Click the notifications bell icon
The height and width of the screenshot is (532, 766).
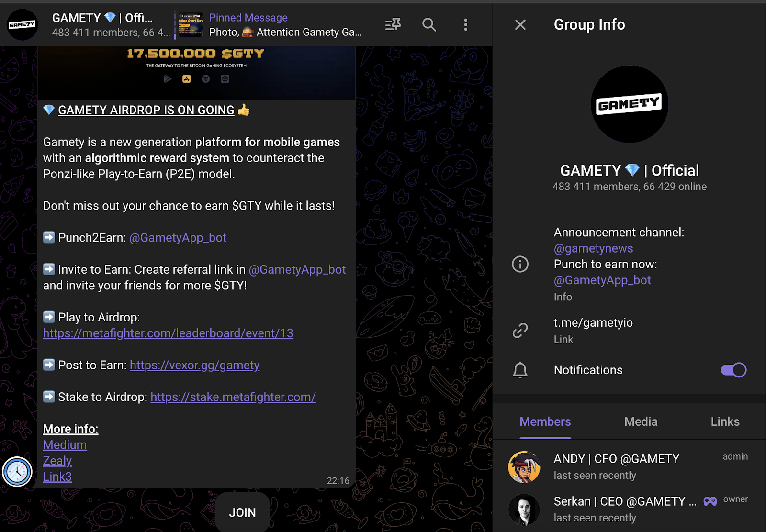pyautogui.click(x=520, y=370)
